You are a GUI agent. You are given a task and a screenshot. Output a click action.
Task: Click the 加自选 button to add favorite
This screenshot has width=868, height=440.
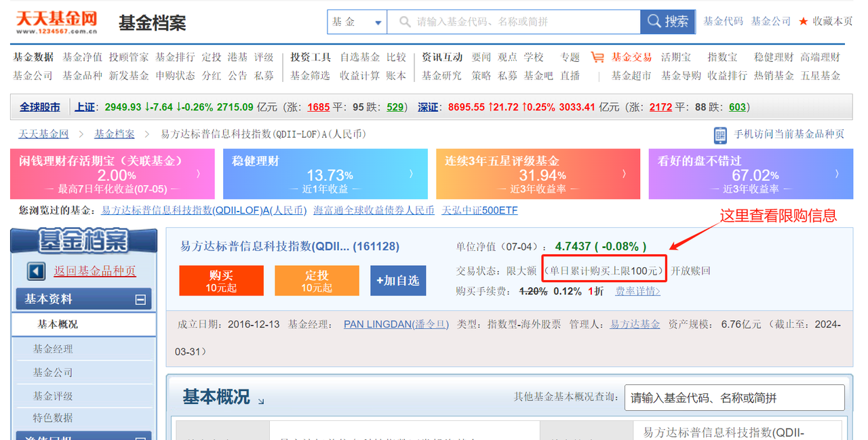tap(398, 281)
